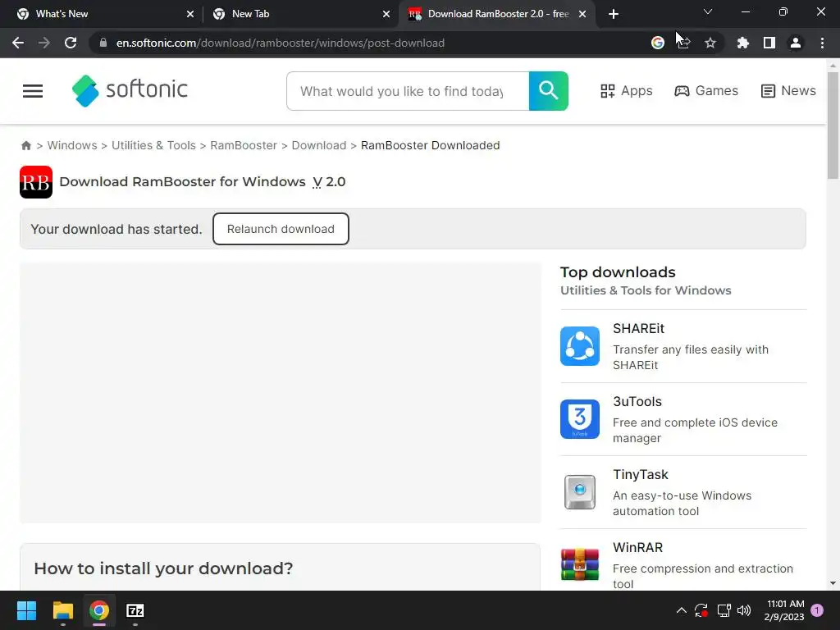Open clock and date panel
Viewport: 840px width, 630px height.
[784, 610]
